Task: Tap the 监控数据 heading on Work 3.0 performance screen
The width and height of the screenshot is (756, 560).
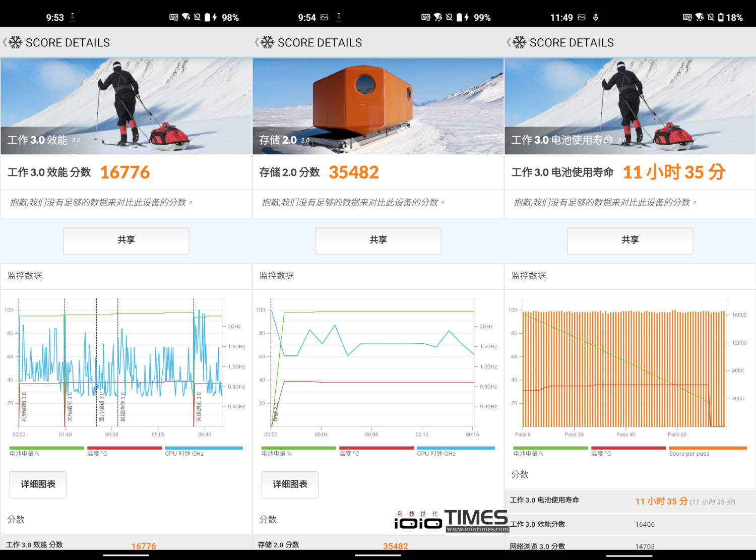Action: pyautogui.click(x=25, y=276)
